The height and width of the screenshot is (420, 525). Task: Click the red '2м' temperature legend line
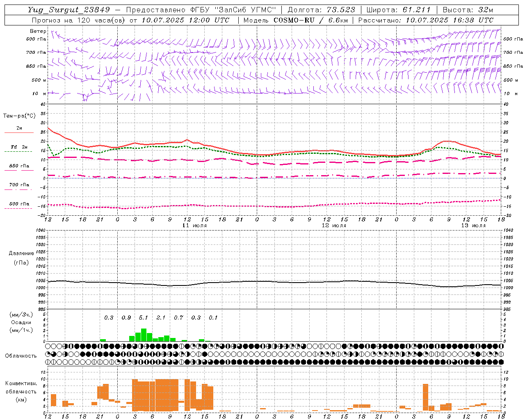(x=19, y=132)
